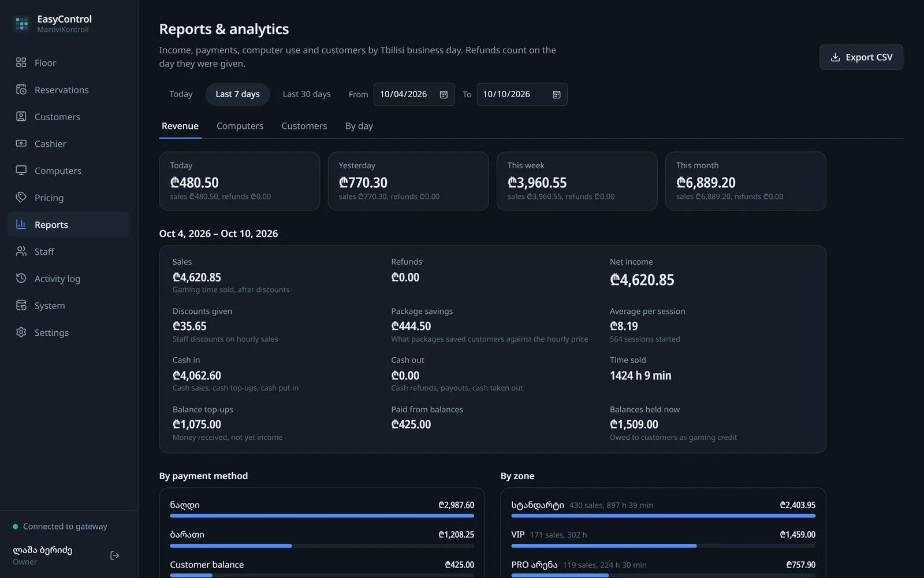Click the Reports bar chart icon
The width and height of the screenshot is (924, 578).
(21, 224)
